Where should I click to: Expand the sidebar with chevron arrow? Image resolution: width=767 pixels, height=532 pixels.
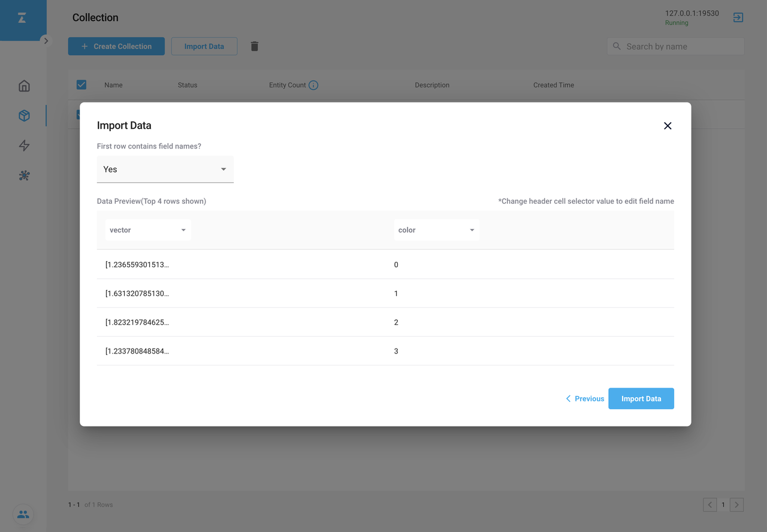point(46,41)
